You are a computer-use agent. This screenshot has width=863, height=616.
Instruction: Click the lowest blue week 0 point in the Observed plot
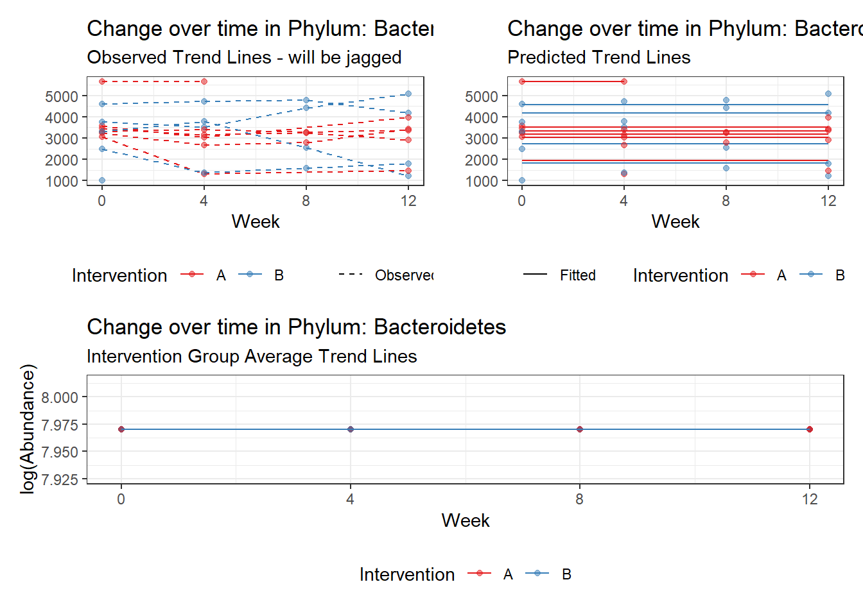(102, 180)
